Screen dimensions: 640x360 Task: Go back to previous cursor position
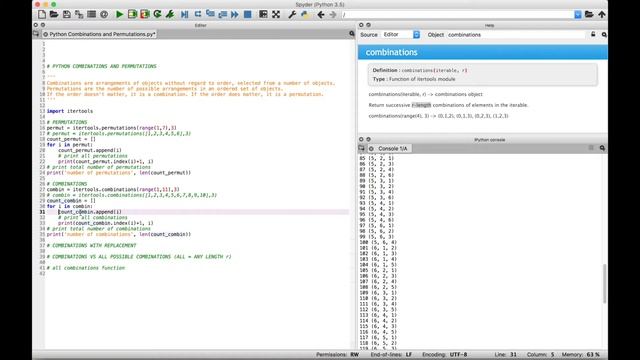click(321, 14)
